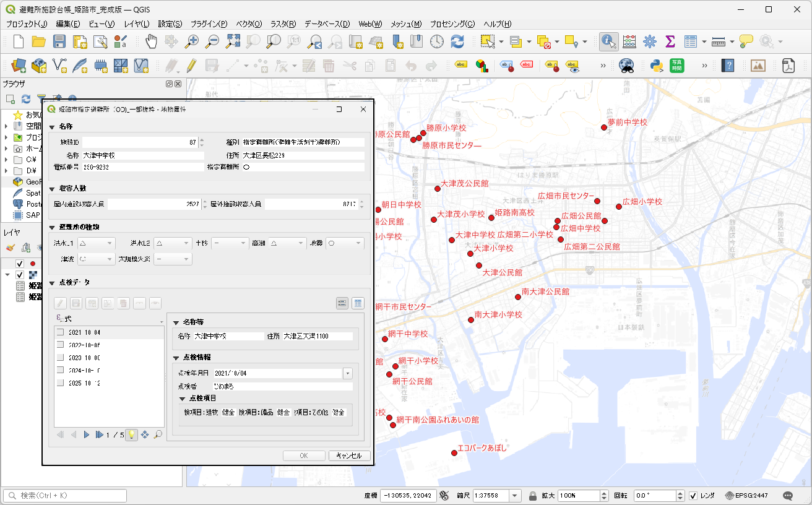The height and width of the screenshot is (505, 812).
Task: Click Save Project floppy disk icon
Action: coord(59,41)
